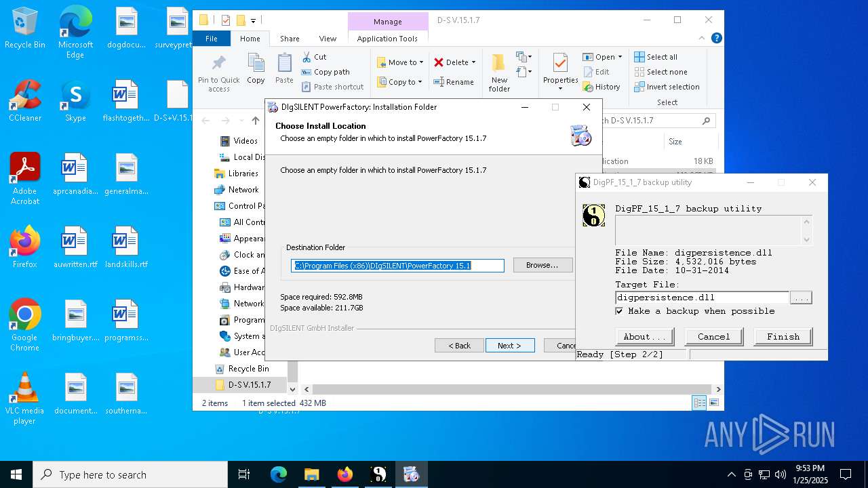Screen dimensions: 868x488
Task: Open Firefox from the taskbar
Action: pyautogui.click(x=345, y=474)
